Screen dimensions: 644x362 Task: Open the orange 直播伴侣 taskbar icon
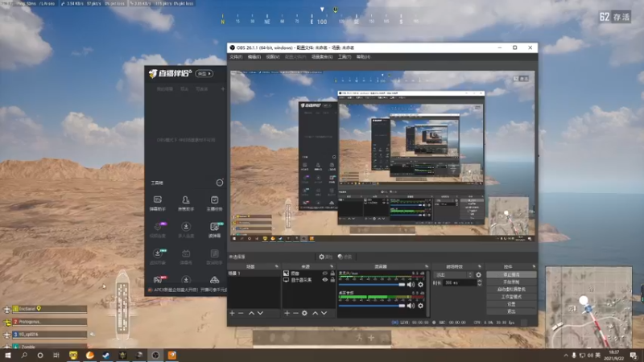coord(172,355)
